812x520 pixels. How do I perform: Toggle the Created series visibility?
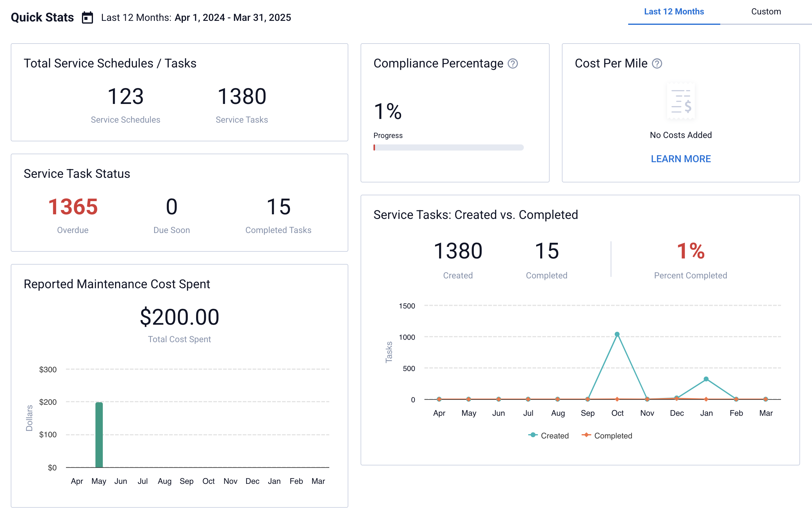tap(555, 436)
